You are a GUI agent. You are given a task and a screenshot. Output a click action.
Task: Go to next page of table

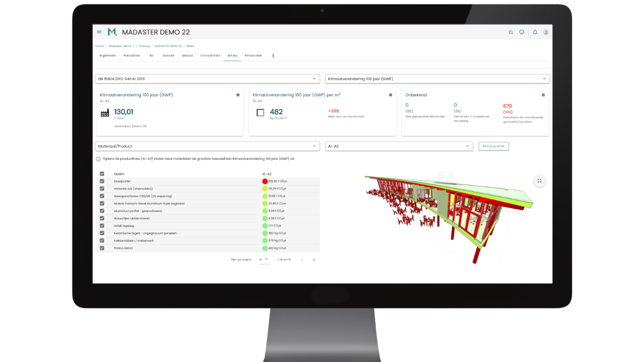pyautogui.click(x=314, y=260)
